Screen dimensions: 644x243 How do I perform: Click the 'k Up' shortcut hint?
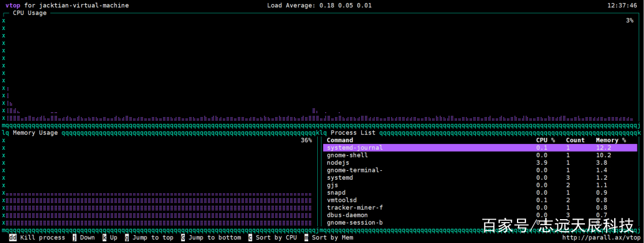pos(110,238)
